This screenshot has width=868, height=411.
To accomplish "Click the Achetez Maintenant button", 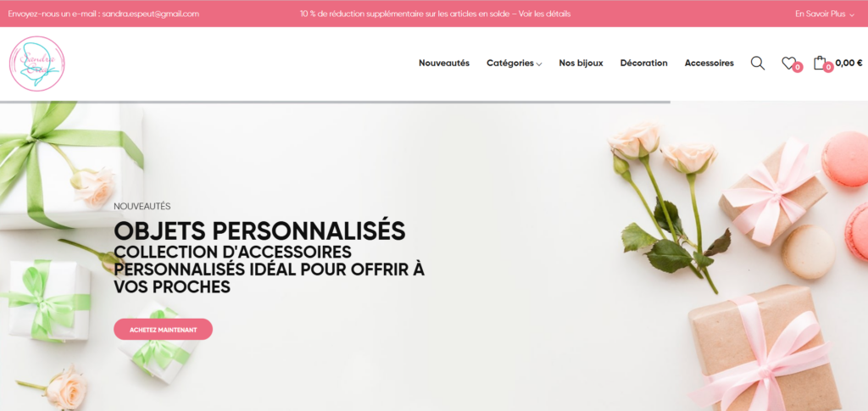I will pyautogui.click(x=164, y=329).
